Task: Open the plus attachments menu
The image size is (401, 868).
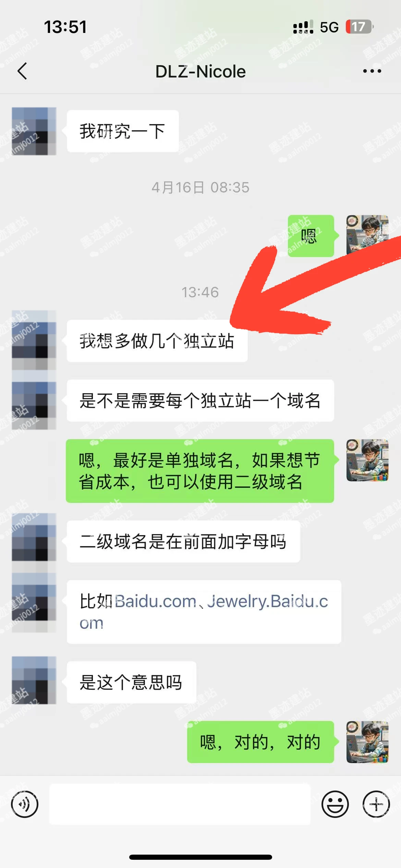Action: (x=376, y=804)
